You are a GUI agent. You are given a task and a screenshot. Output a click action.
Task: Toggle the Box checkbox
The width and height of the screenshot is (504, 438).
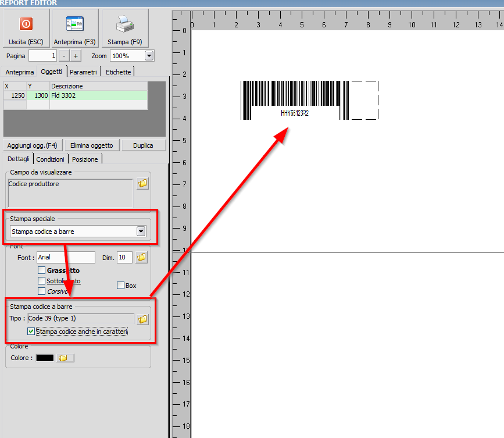click(x=120, y=286)
